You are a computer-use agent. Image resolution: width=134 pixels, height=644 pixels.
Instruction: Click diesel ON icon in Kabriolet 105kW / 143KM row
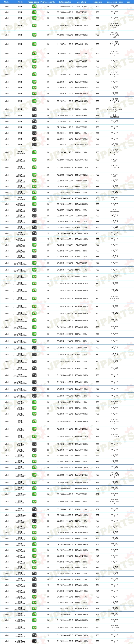click(x=34, y=515)
